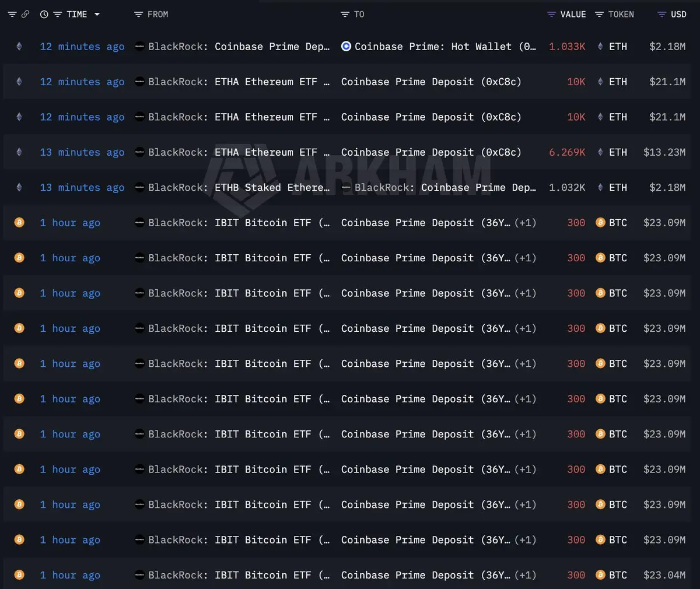Select the 6.269K value cell
Viewport: 700px width, 589px height.
click(x=567, y=152)
